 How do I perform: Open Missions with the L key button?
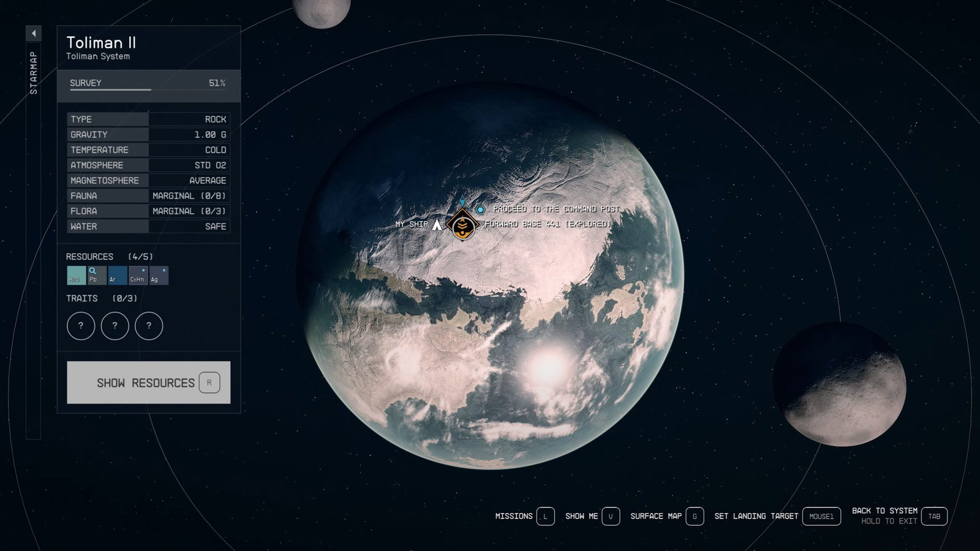(x=546, y=516)
